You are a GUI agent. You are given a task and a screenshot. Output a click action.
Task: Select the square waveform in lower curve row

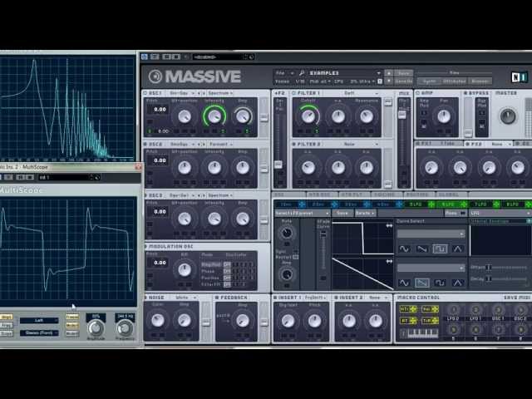[x=440, y=283]
